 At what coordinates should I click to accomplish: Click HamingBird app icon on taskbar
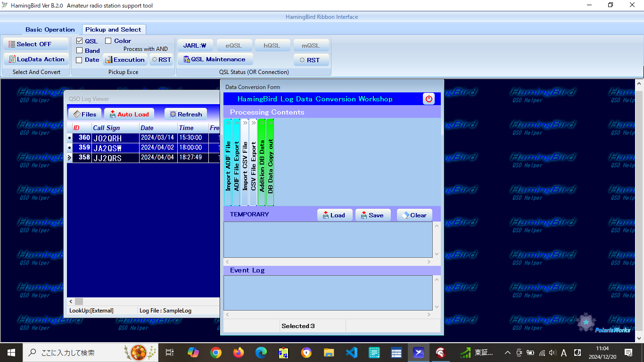click(x=420, y=352)
